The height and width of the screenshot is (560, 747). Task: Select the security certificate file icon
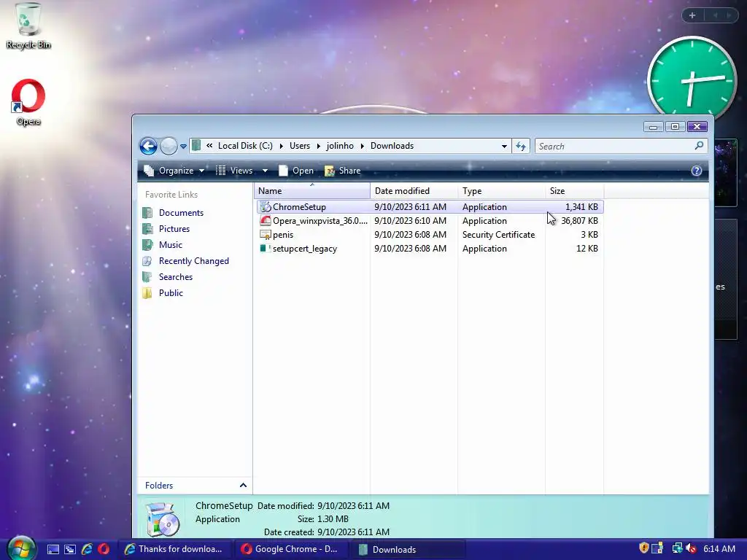pyautogui.click(x=266, y=234)
